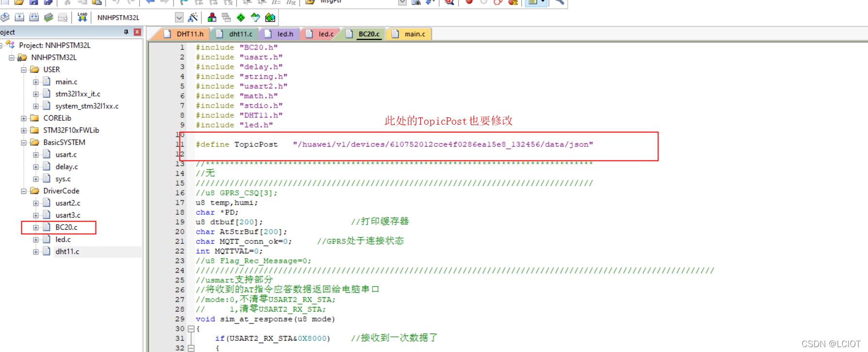Click 'char AtStrBuf[200];' code line
Image resolution: width=868 pixels, height=352 pixels.
(241, 232)
